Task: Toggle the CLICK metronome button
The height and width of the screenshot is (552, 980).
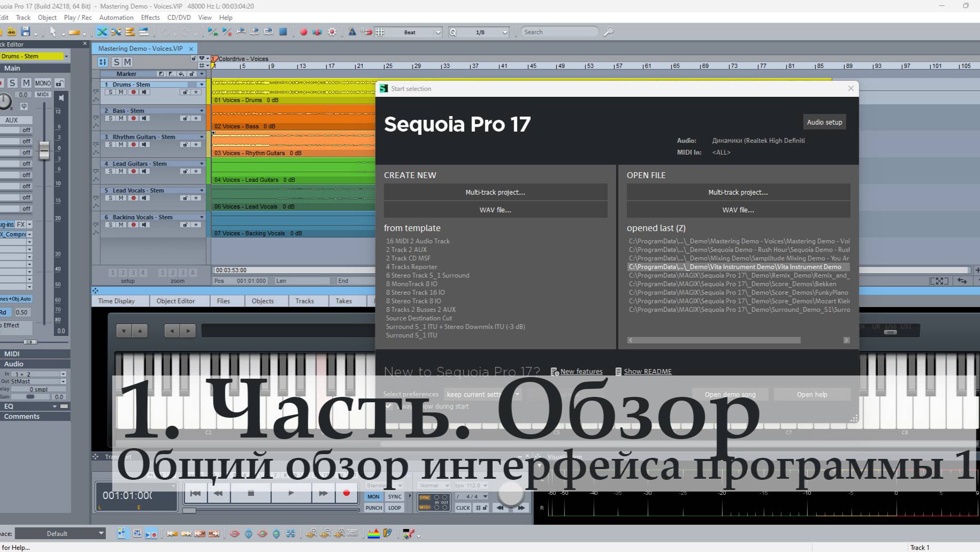Action: coord(463,508)
